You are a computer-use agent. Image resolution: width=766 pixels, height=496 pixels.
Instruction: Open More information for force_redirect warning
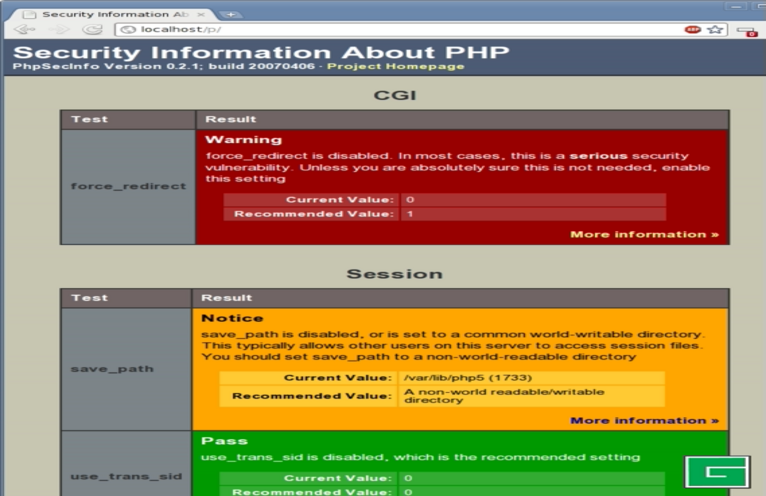click(x=644, y=235)
